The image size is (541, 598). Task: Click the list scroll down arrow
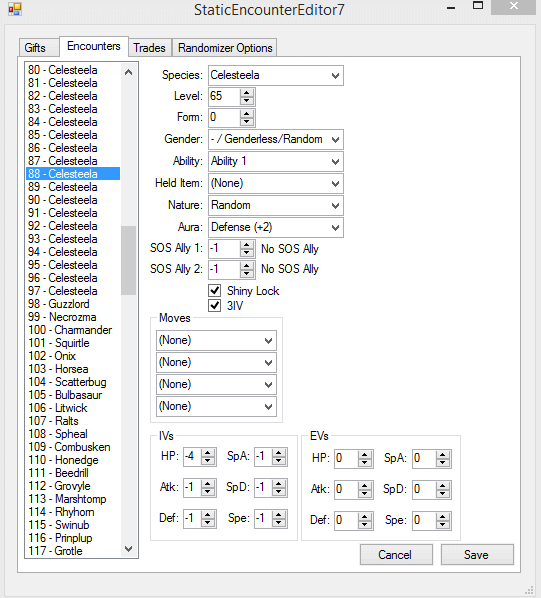128,549
